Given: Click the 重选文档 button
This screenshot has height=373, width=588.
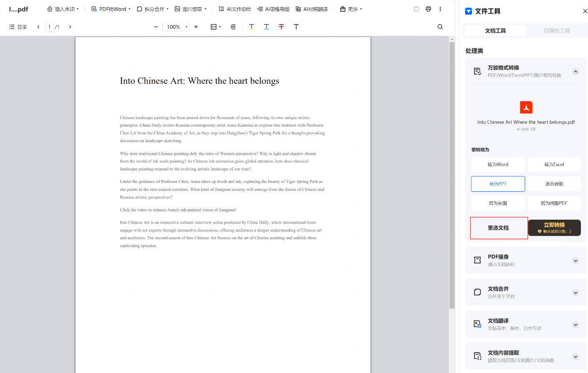Looking at the screenshot, I should tap(498, 228).
